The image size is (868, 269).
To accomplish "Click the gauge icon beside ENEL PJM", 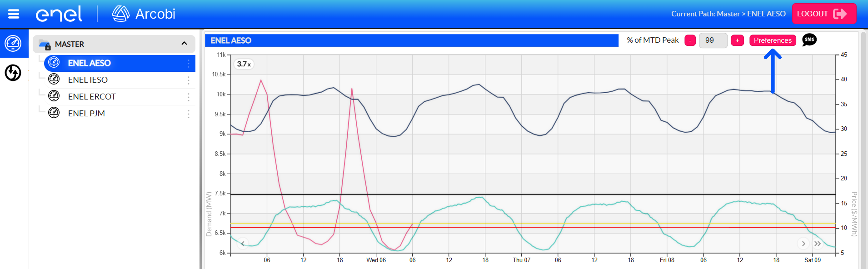I will (x=54, y=113).
